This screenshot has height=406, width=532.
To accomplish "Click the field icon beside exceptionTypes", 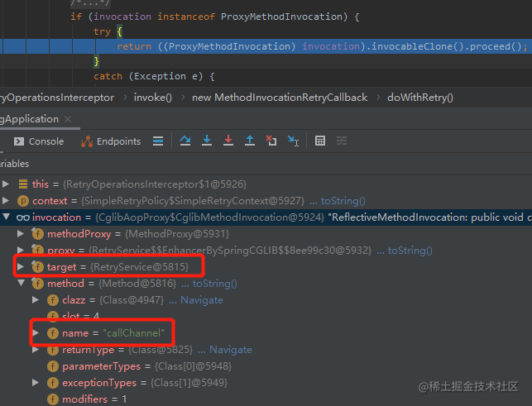I will point(53,383).
